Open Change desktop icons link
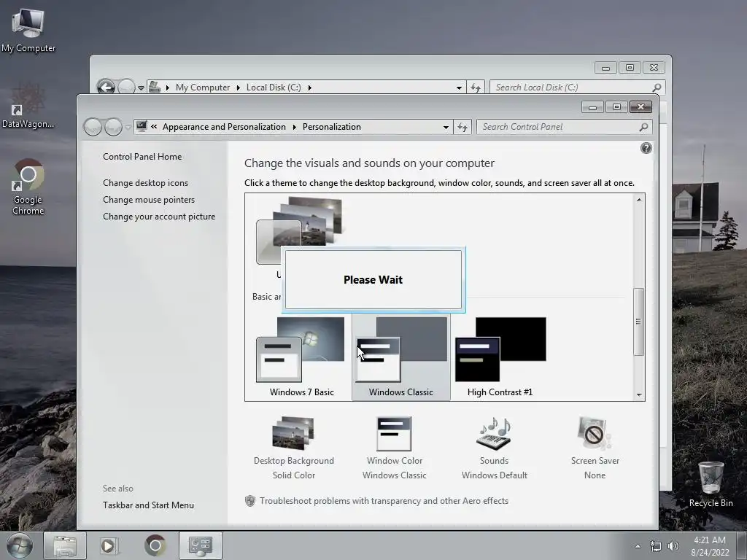 click(x=145, y=183)
